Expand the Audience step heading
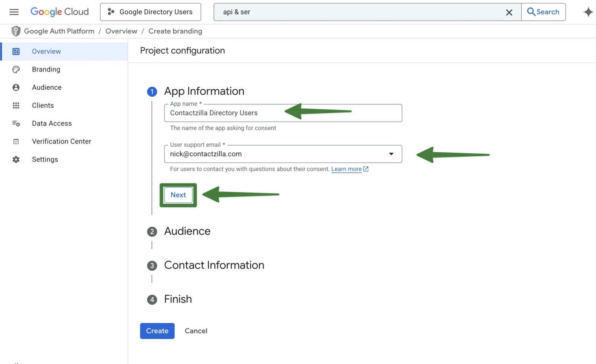 [x=187, y=231]
